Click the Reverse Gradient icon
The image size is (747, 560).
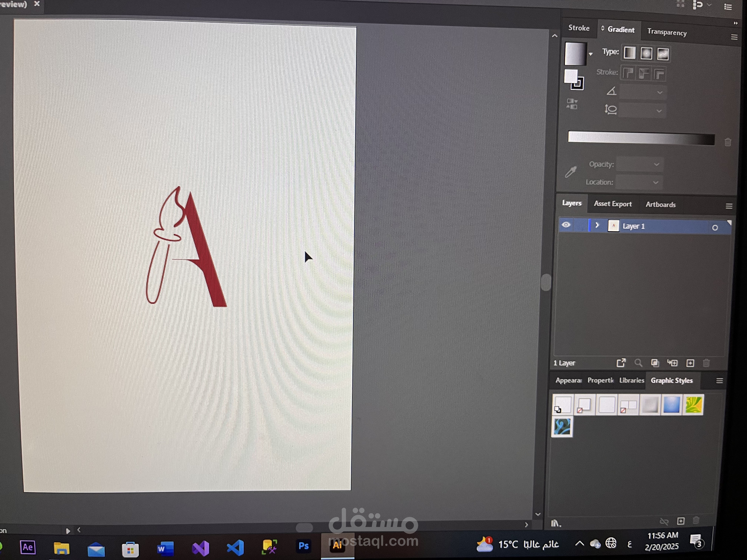572,104
